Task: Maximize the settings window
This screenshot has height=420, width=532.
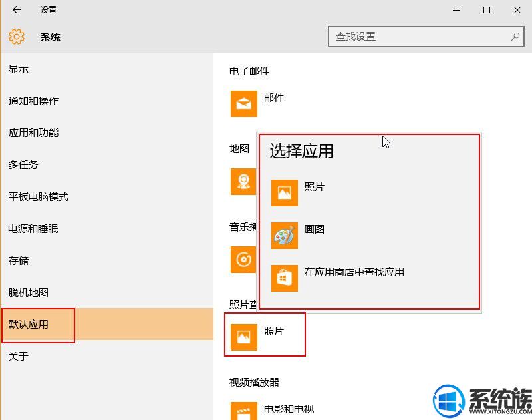Action: coord(487,10)
